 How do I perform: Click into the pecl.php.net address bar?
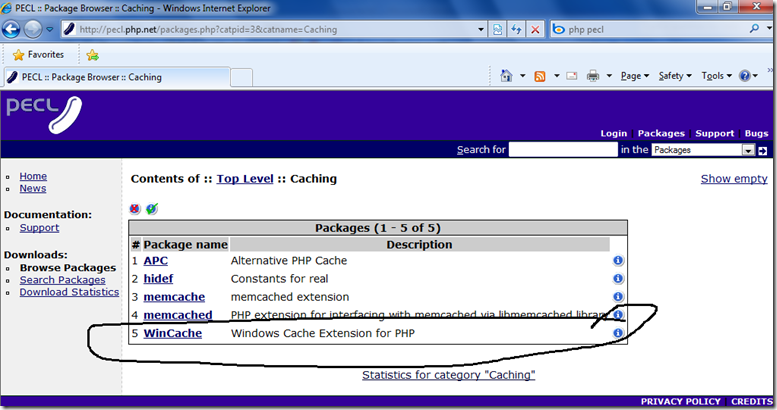point(271,29)
